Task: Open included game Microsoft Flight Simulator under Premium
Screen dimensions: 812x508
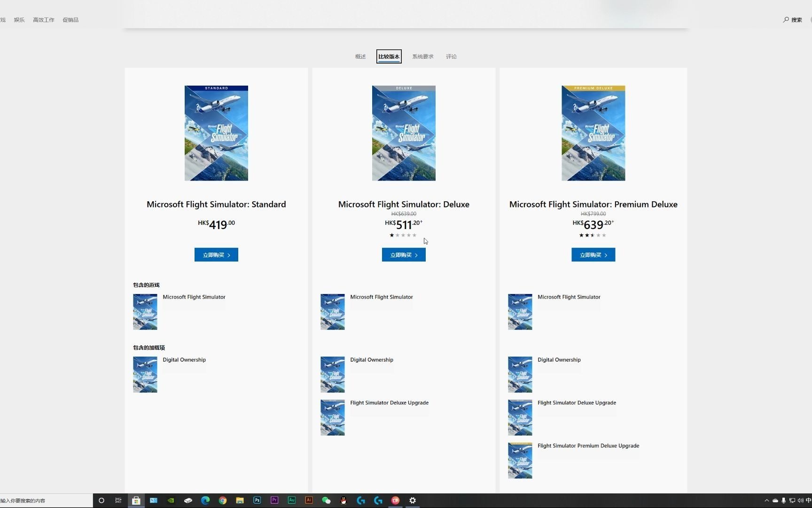Action: coord(569,297)
